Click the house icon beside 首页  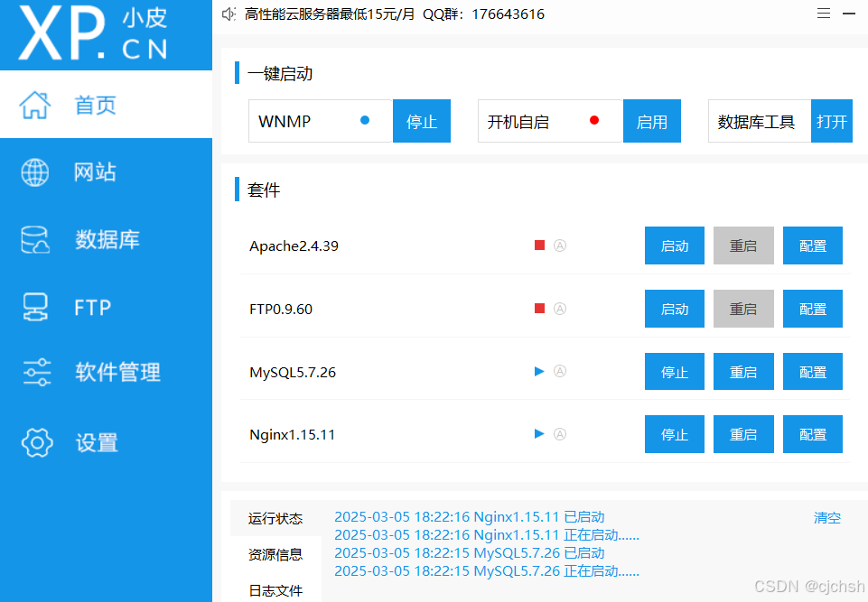35,105
